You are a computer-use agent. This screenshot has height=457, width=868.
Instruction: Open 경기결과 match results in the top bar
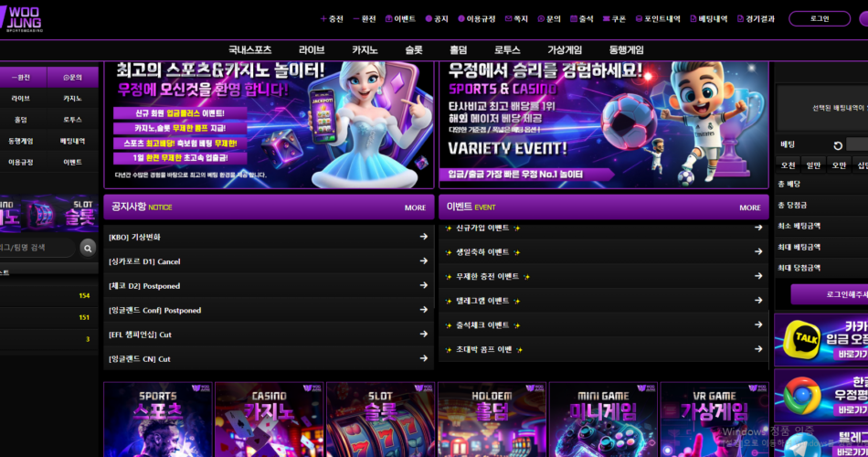click(755, 18)
